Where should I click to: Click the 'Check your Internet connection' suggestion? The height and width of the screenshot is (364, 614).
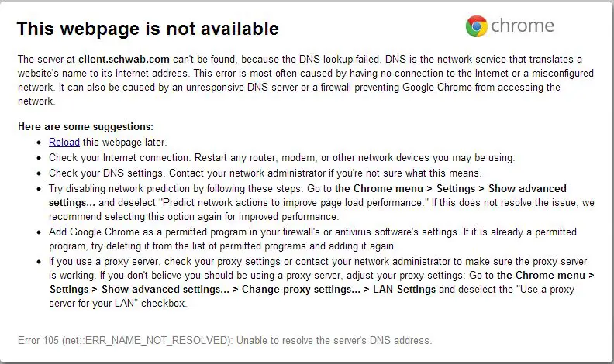tap(282, 157)
